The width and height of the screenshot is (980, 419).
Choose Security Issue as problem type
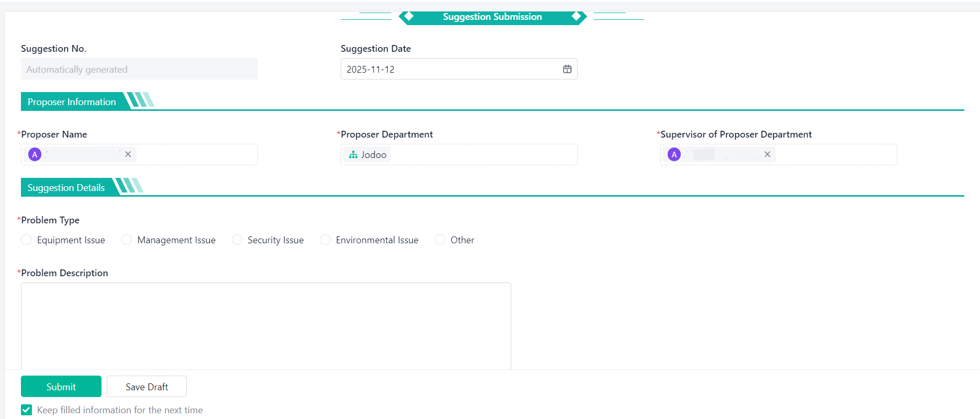coord(237,240)
